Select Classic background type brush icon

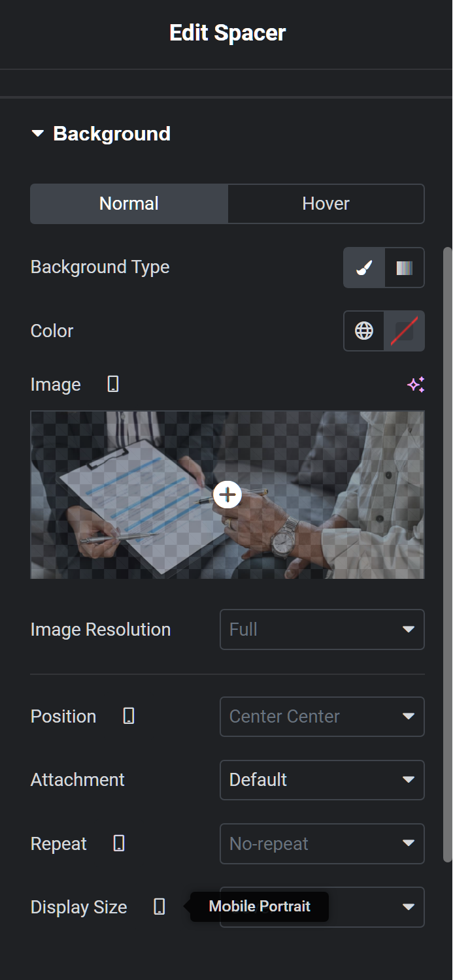point(364,268)
